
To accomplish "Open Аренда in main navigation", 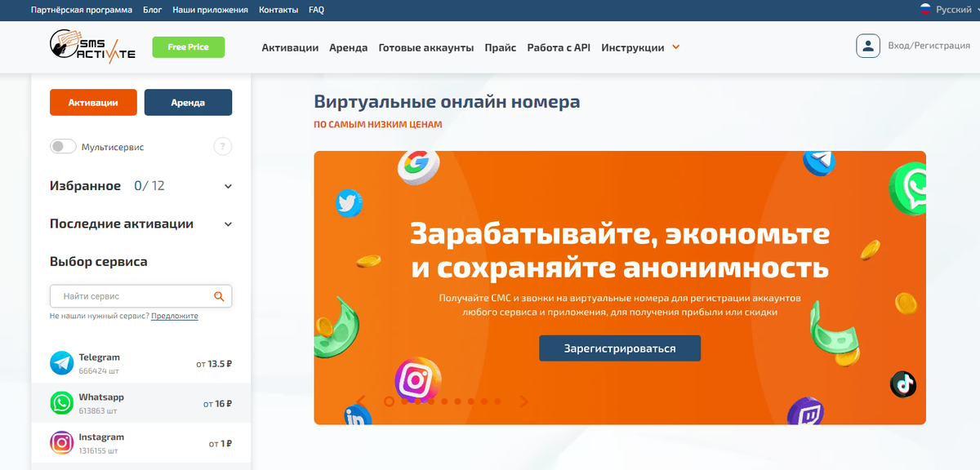I will point(349,47).
